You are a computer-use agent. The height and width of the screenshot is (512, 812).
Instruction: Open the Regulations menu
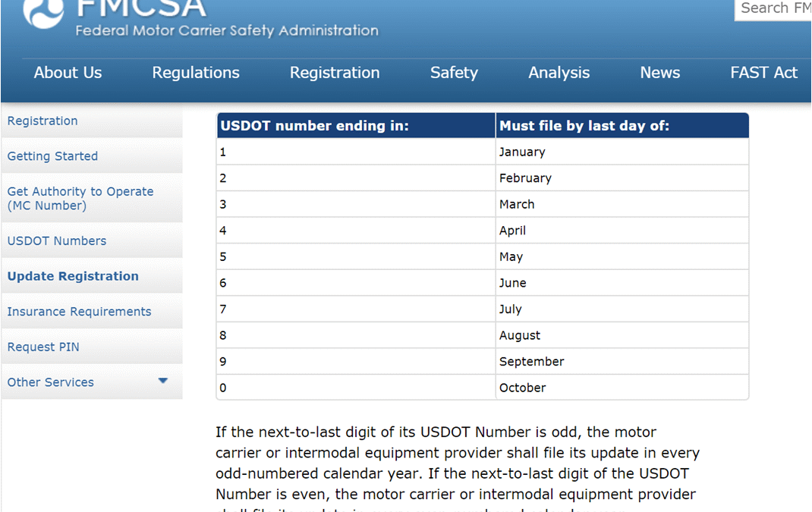click(x=195, y=72)
